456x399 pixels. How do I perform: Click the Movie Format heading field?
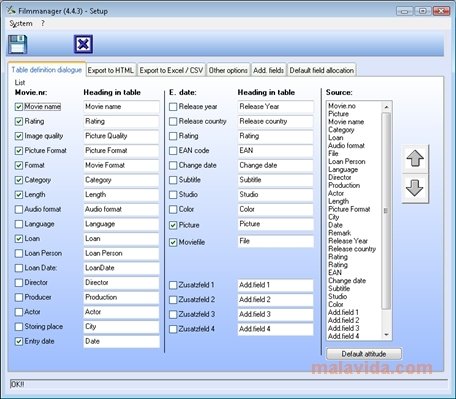point(121,165)
